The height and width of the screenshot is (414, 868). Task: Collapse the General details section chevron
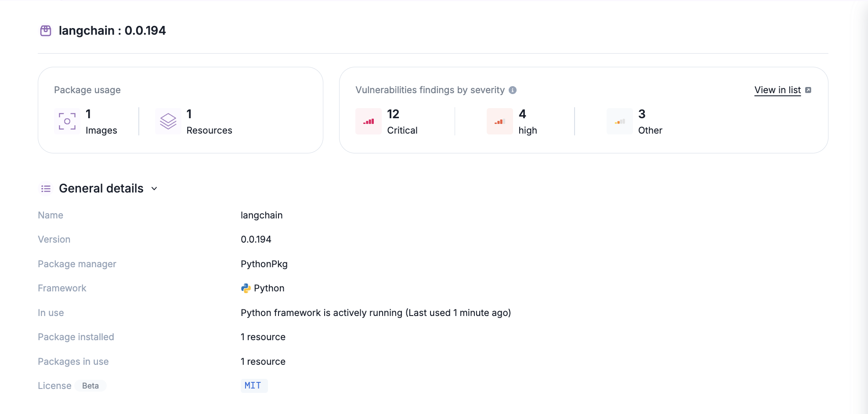[x=154, y=189]
